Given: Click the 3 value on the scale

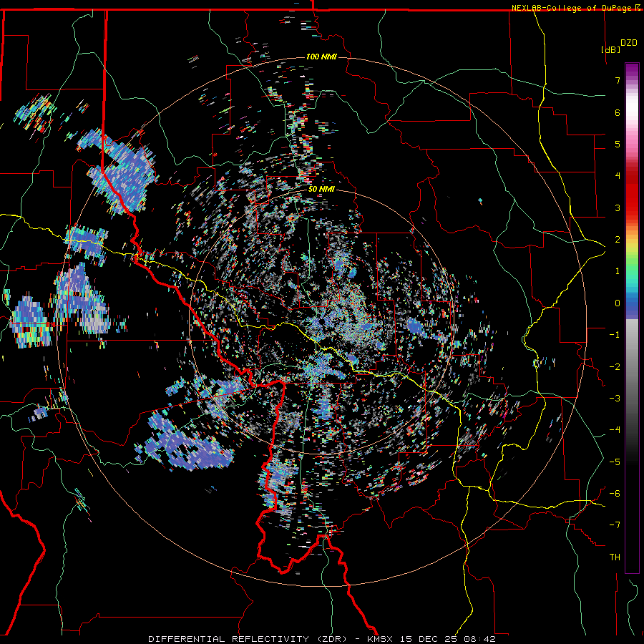Looking at the screenshot, I should [618, 208].
